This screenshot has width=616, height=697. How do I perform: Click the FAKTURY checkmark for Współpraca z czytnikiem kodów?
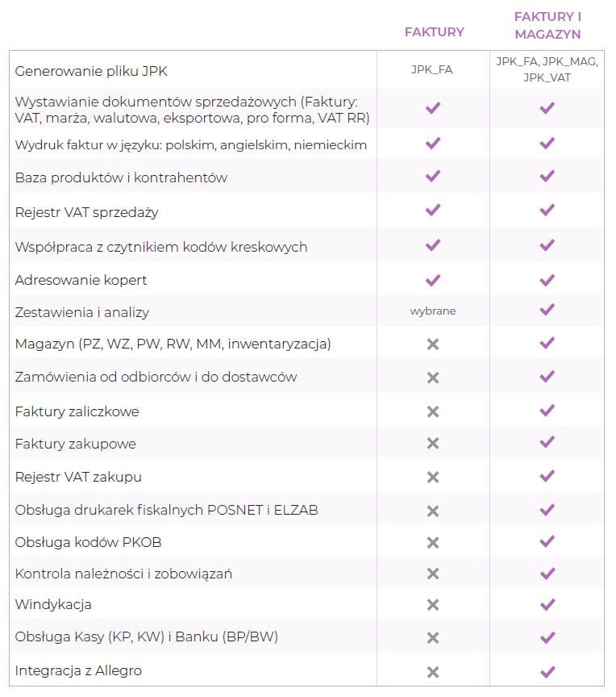click(x=433, y=245)
